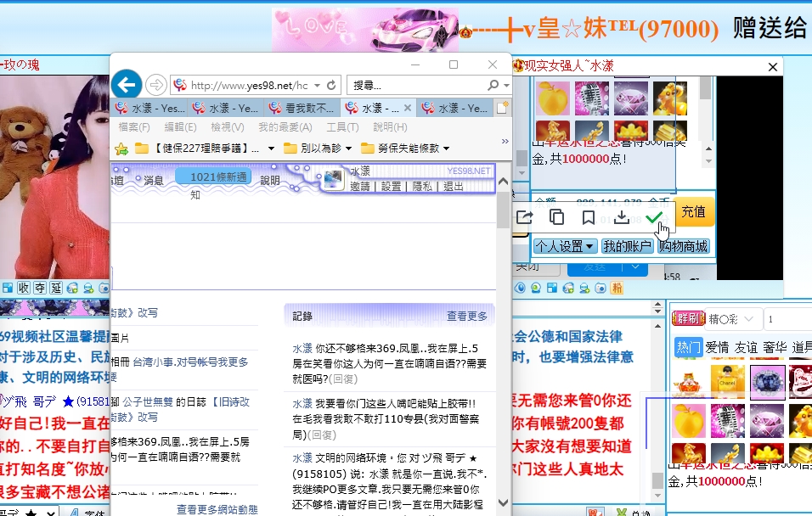Open the 工具(T) menu

342,127
